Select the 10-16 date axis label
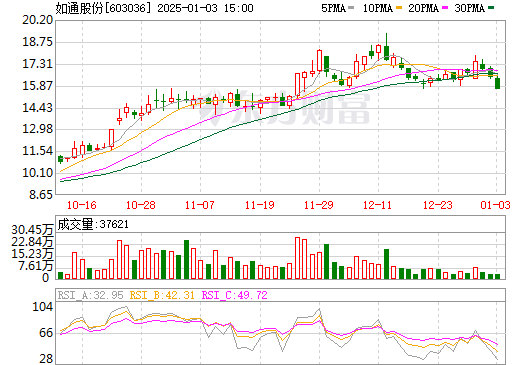This screenshot has width=520, height=365. [82, 205]
